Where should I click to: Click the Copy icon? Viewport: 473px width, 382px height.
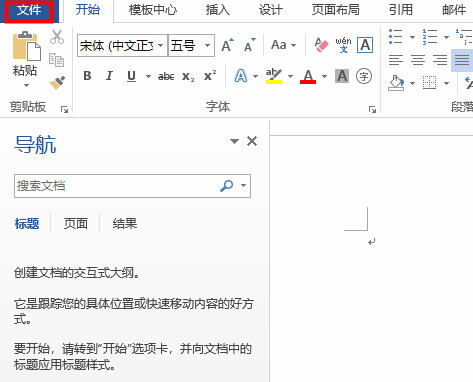pos(56,60)
